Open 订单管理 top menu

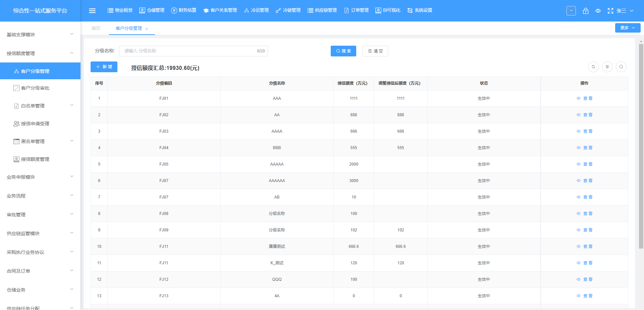(x=356, y=10)
